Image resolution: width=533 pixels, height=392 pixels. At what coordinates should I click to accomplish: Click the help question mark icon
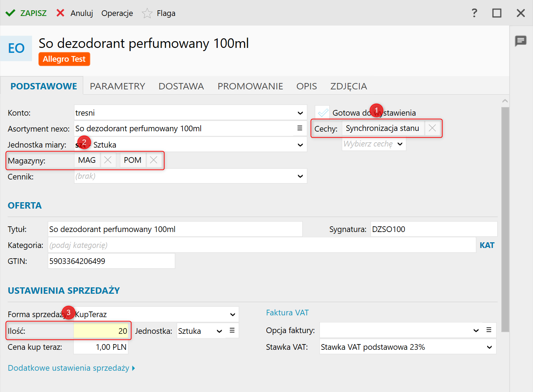(x=474, y=13)
